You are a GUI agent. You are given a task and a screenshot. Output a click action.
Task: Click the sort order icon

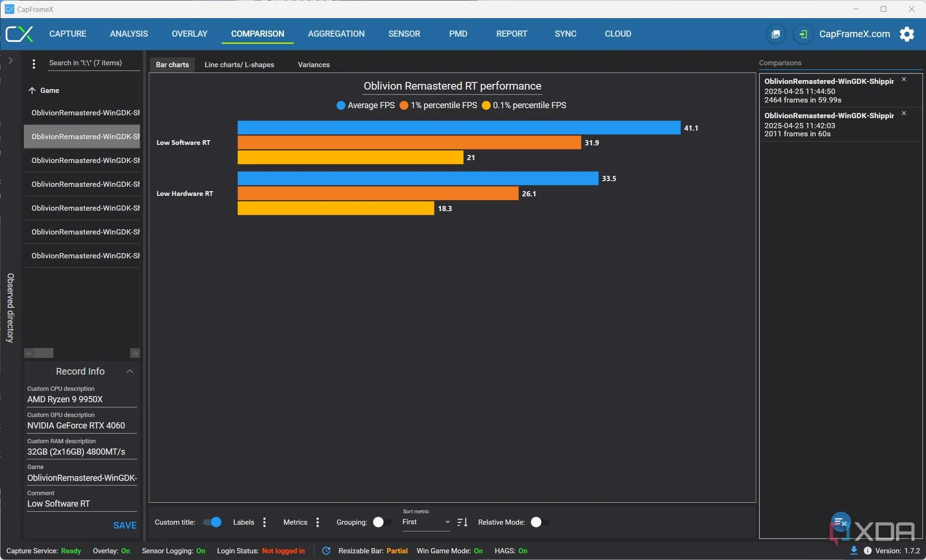pyautogui.click(x=462, y=522)
